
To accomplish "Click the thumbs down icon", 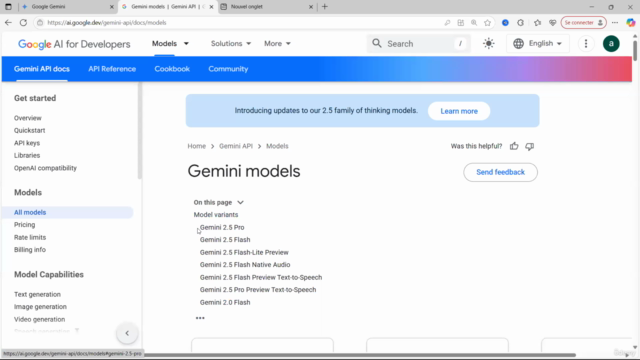I will [529, 146].
